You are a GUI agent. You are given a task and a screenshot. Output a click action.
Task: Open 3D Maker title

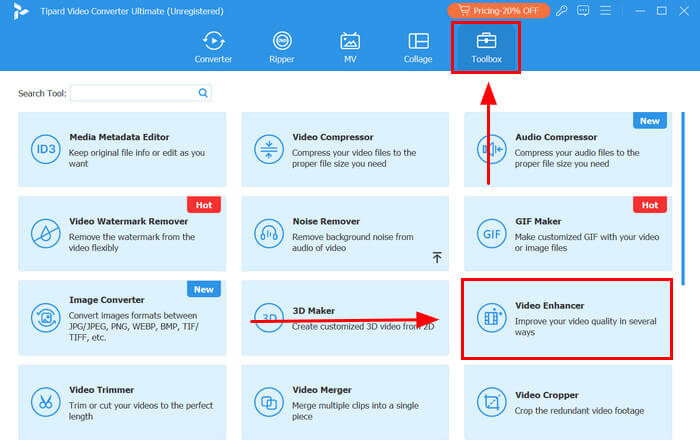pos(313,311)
